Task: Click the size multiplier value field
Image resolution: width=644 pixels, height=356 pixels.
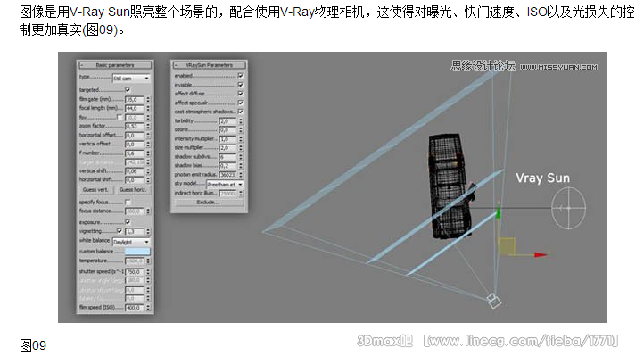Action: pos(228,148)
